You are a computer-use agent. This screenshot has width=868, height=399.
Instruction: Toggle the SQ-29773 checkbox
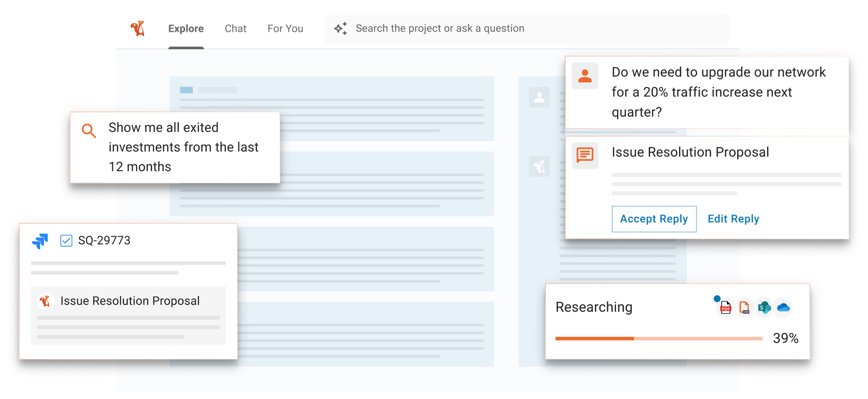pyautogui.click(x=66, y=241)
